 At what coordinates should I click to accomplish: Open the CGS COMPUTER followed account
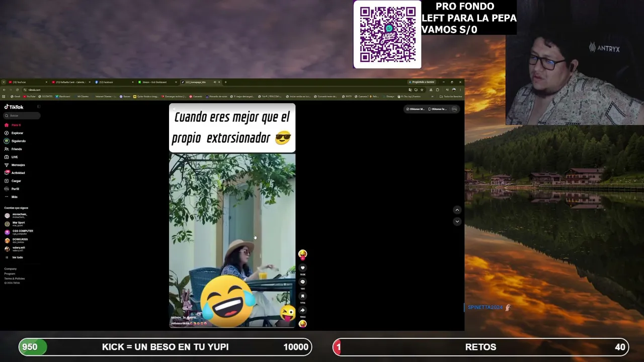(x=19, y=232)
